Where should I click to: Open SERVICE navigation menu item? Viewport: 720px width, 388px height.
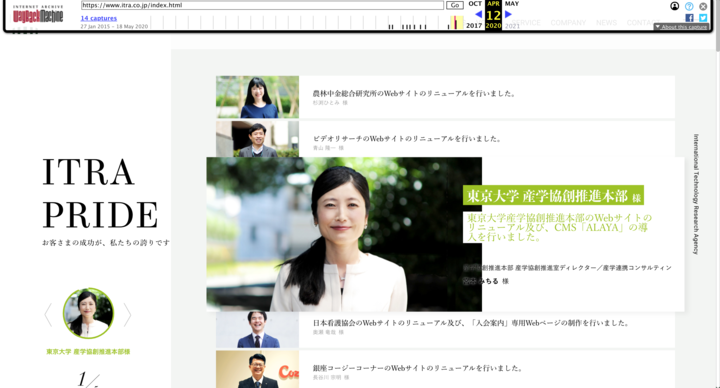[x=526, y=22]
